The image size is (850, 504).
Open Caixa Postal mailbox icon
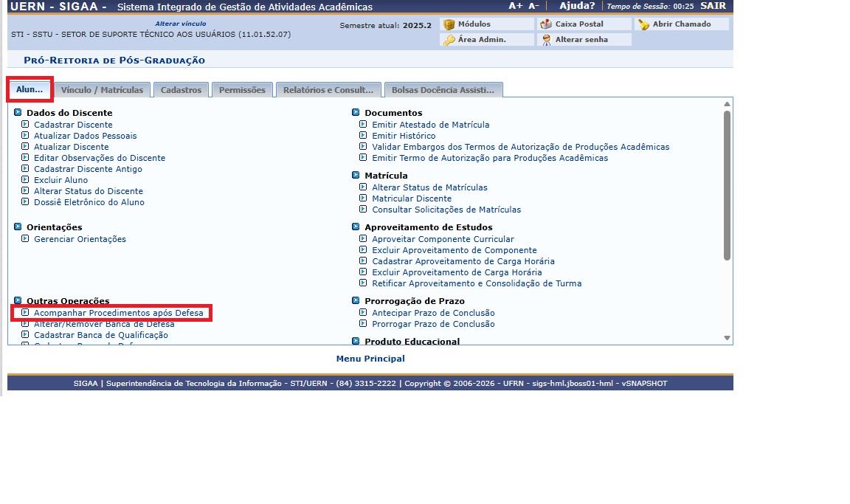pos(546,24)
